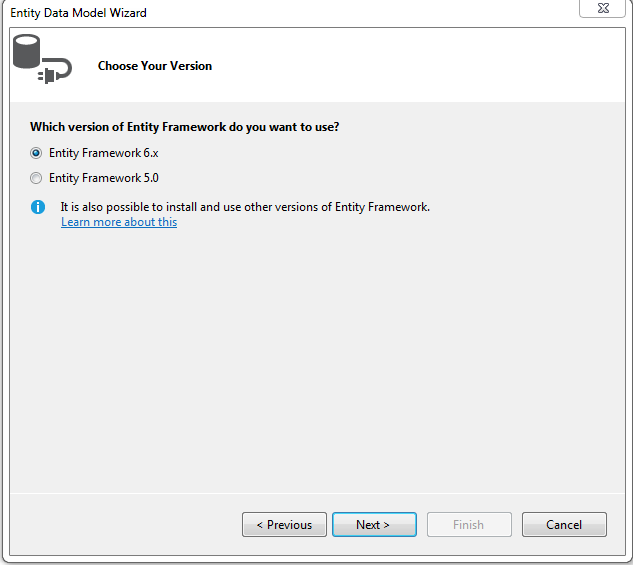
Task: Click the button bar left of Previous
Action: click(x=126, y=524)
